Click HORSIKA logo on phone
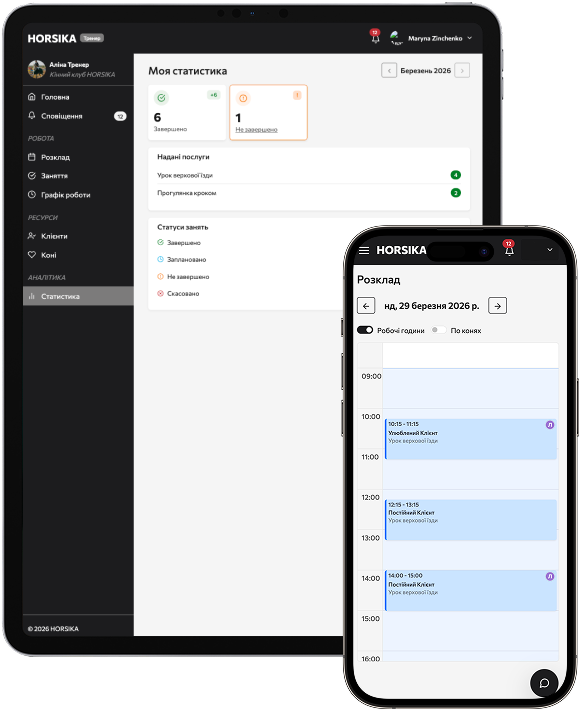 [x=401, y=250]
